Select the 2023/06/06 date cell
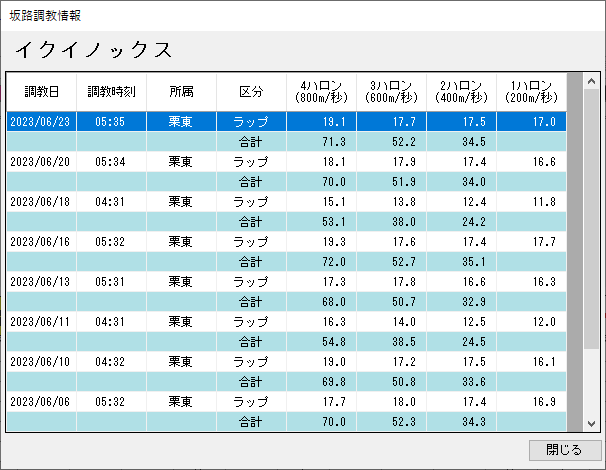 [x=41, y=402]
